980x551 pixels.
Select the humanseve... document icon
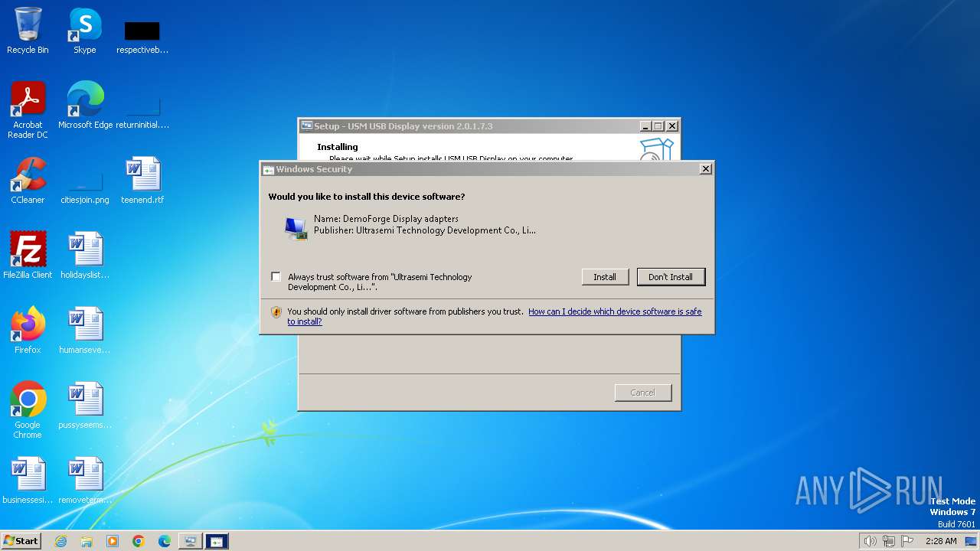pyautogui.click(x=85, y=330)
